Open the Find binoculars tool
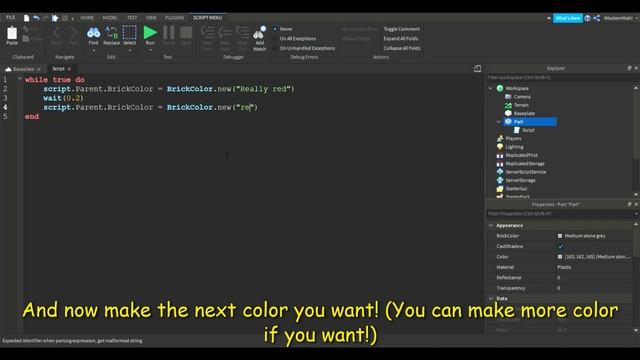 [93, 33]
